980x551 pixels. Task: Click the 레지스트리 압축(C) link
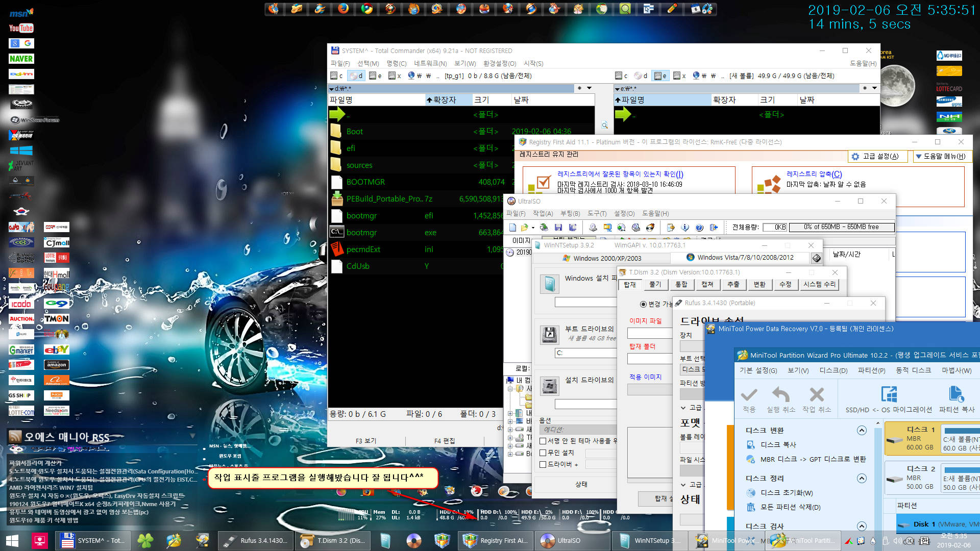(814, 174)
